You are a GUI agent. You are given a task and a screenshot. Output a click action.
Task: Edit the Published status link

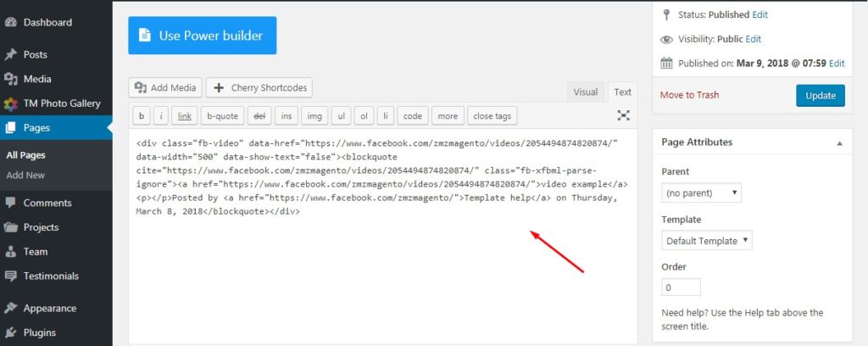(x=760, y=15)
